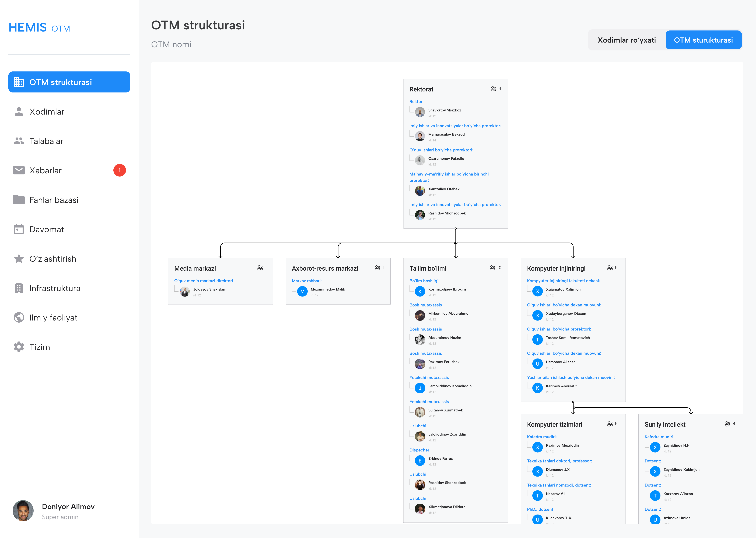Click Media markazi card title
Screen dimensions: 756x538
point(195,268)
